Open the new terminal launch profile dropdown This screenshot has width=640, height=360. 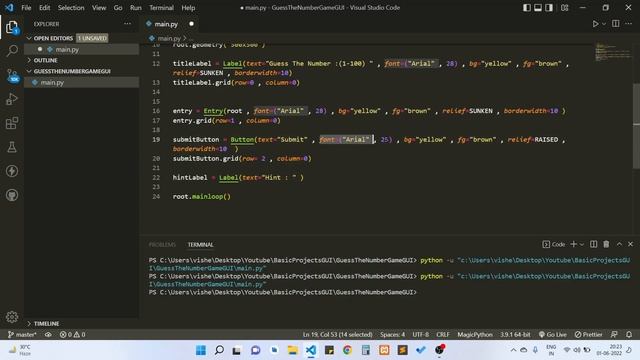click(x=582, y=244)
